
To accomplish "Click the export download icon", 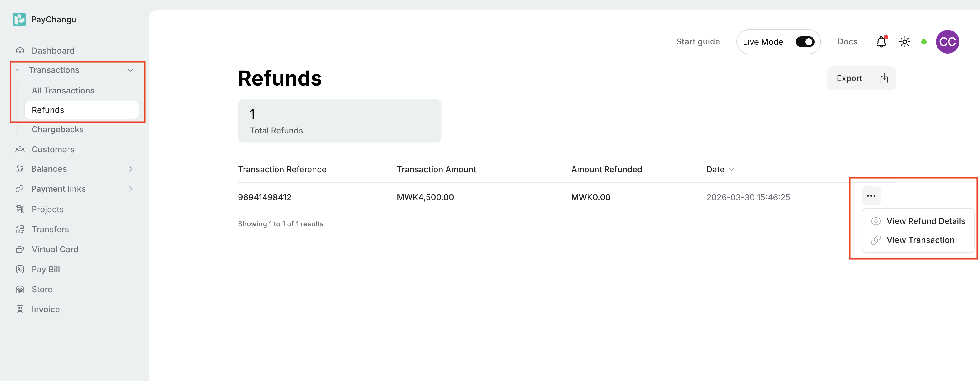I will 884,78.
